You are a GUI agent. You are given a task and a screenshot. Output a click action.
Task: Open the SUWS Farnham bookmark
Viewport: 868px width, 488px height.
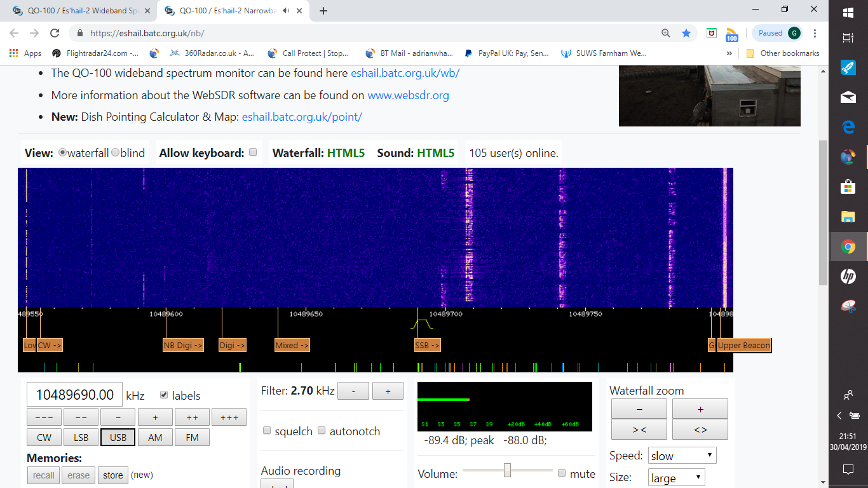pos(604,53)
